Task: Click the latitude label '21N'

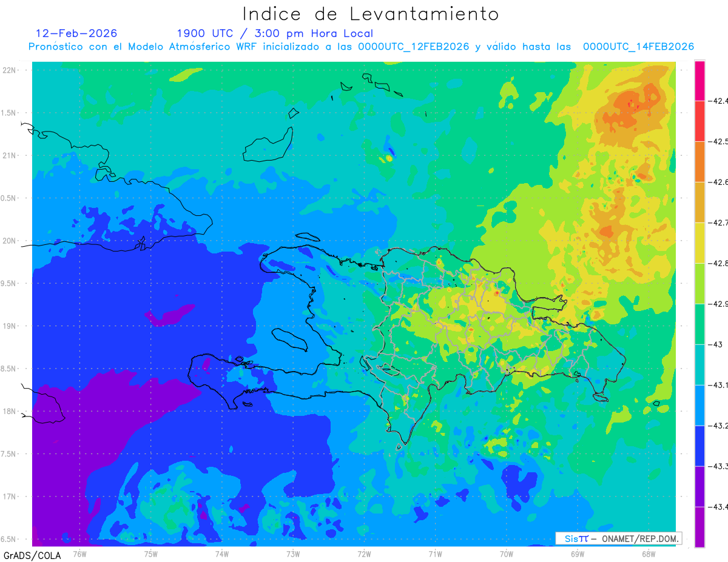Action: pyautogui.click(x=10, y=155)
